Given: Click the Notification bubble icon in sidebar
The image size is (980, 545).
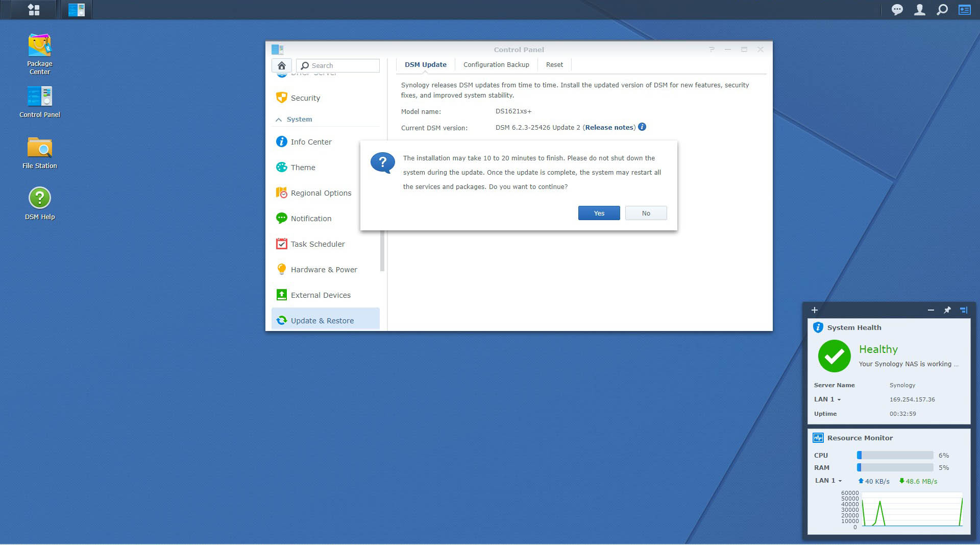Looking at the screenshot, I should [281, 218].
